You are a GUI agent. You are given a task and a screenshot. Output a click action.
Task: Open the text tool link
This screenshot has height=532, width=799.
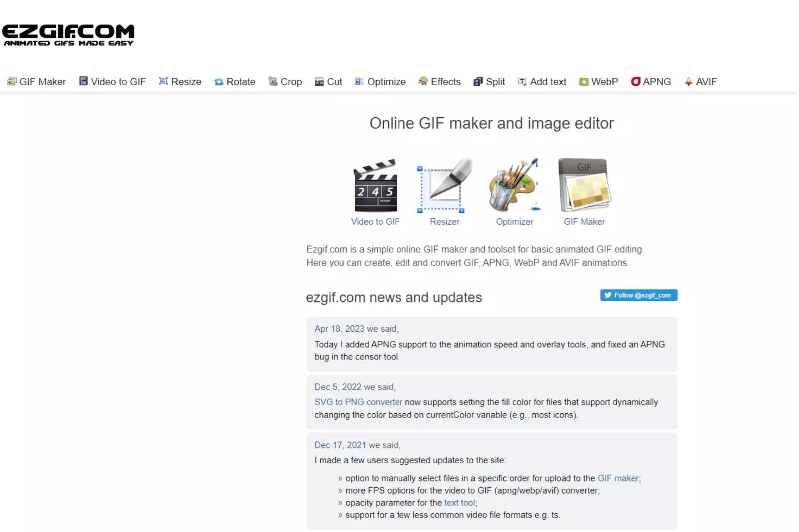pyautogui.click(x=460, y=503)
